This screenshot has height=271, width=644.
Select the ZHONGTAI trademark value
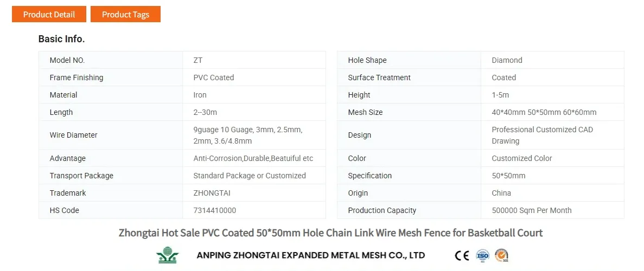pos(212,193)
